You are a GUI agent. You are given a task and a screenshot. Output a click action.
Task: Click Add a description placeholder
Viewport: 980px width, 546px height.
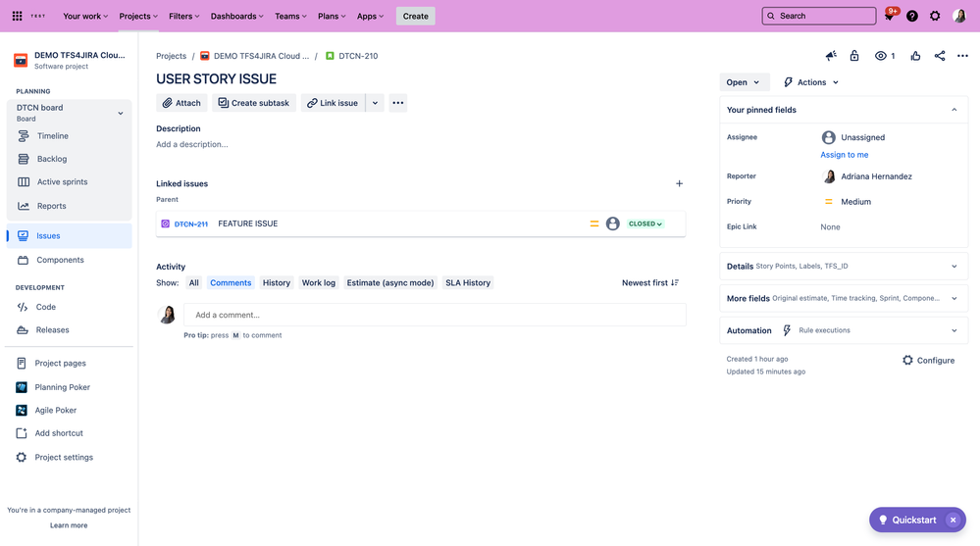[x=192, y=144]
